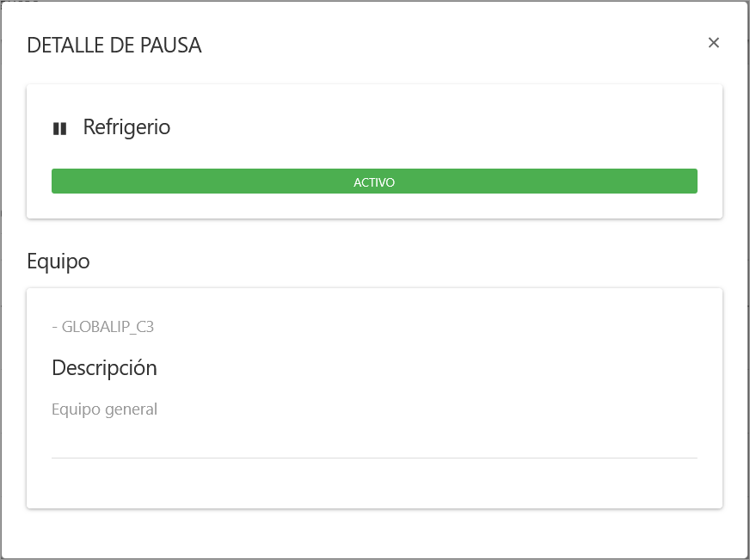Click the word general in the description
Image resolution: width=750 pixels, height=560 pixels.
click(130, 409)
